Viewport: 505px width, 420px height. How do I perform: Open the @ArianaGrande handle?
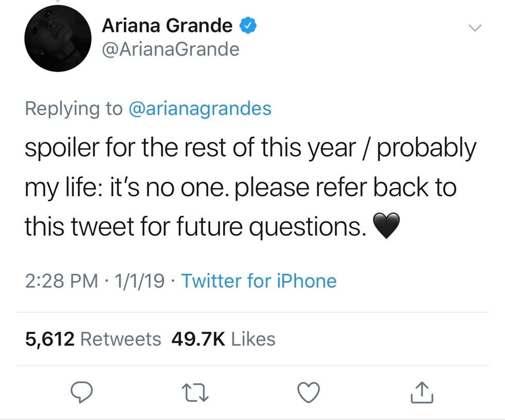pos(171,49)
